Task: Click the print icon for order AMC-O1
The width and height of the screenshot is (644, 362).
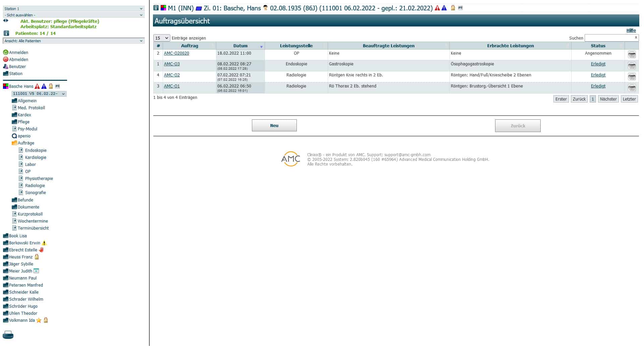Action: [632, 87]
